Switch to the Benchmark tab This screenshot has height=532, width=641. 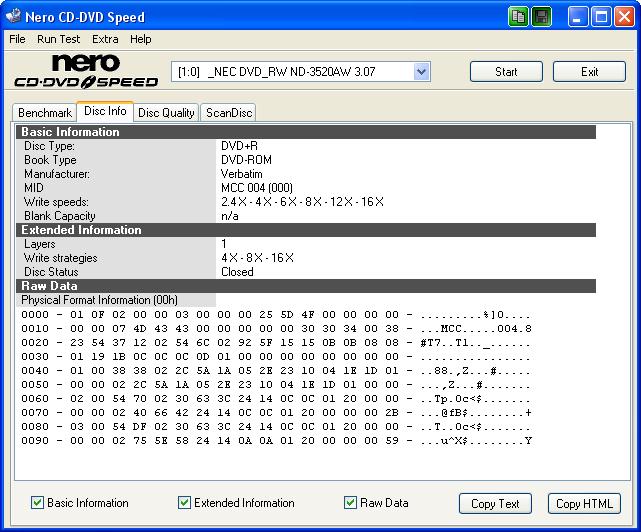(45, 113)
